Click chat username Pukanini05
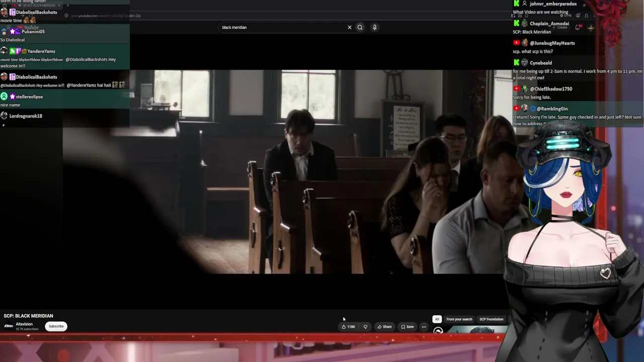Screen dimensions: 644x362 point(33,31)
